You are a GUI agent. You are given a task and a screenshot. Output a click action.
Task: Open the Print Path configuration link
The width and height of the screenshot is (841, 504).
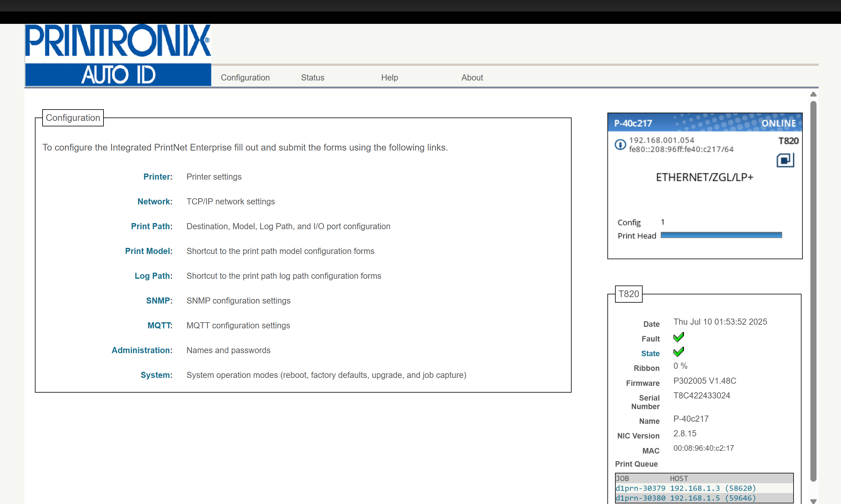point(152,226)
